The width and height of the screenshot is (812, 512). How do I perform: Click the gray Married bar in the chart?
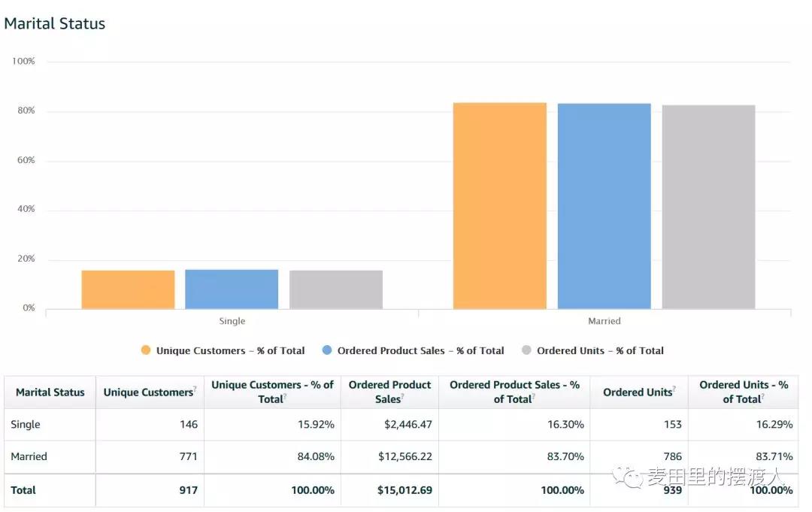coord(708,207)
